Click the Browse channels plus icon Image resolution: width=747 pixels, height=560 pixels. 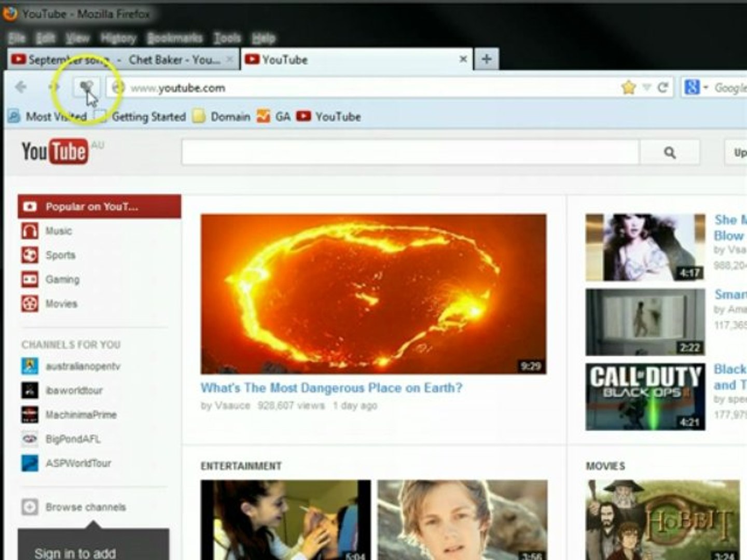click(30, 507)
